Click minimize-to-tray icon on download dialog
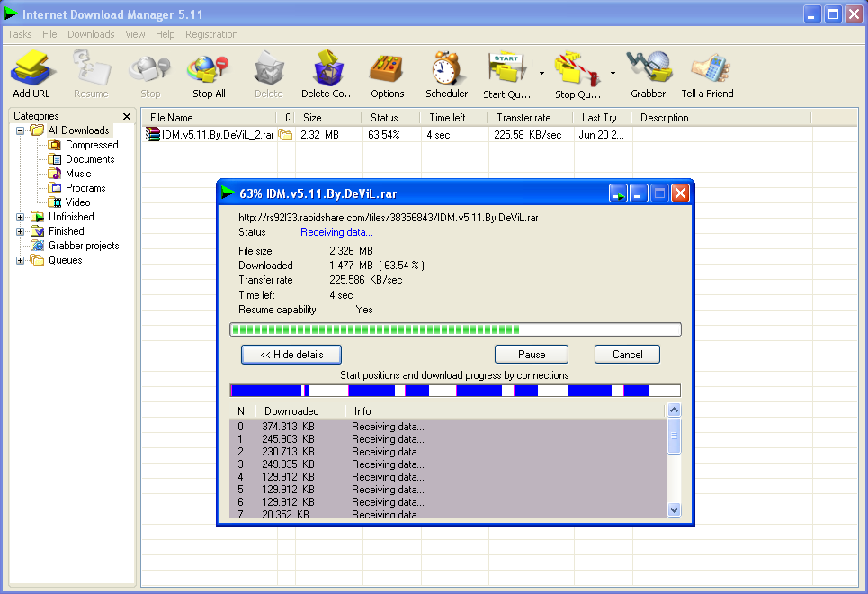The image size is (868, 594). point(618,193)
